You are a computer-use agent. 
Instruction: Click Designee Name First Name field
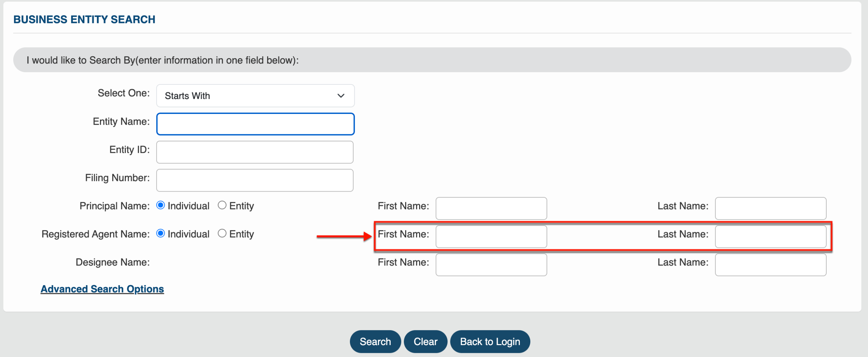click(x=491, y=265)
